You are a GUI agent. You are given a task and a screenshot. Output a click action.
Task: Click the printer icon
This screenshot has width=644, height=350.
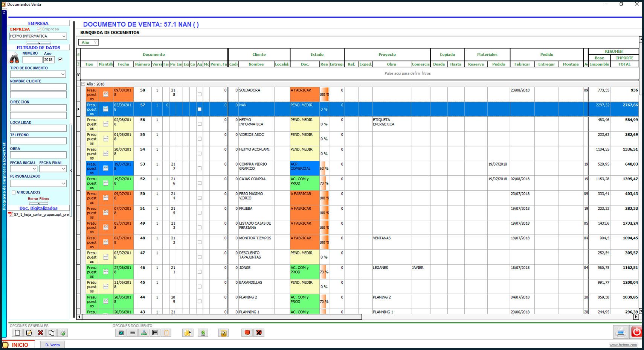click(x=620, y=332)
